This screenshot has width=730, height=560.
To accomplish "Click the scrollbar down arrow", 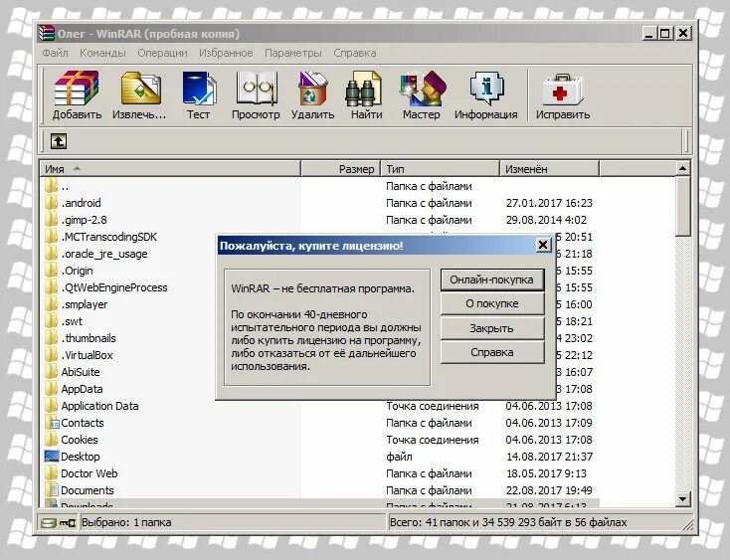I will (x=682, y=499).
